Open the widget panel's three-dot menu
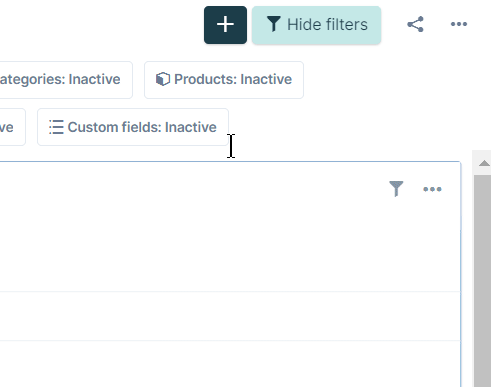 pyautogui.click(x=432, y=189)
